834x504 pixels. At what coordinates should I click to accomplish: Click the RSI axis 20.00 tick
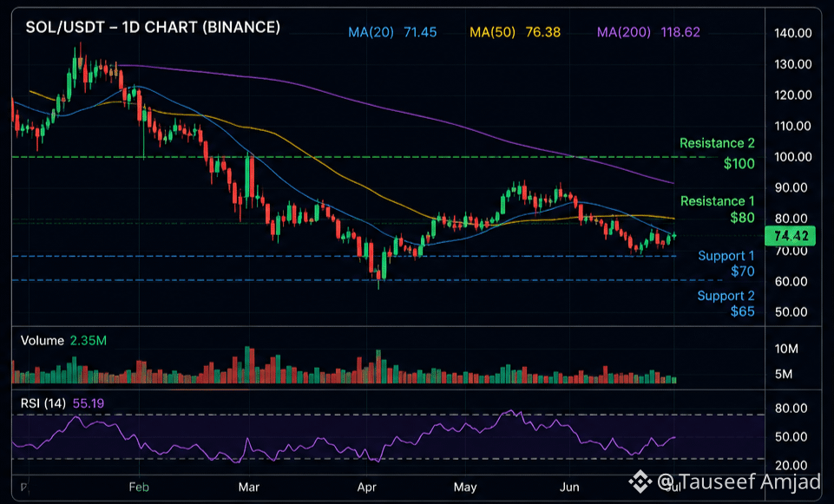tap(791, 465)
